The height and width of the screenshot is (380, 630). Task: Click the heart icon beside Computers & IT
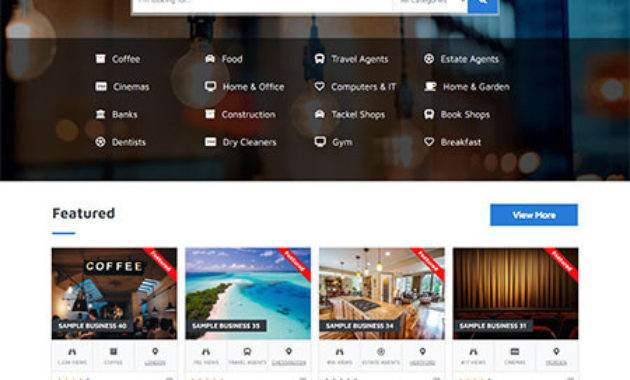[x=319, y=86]
